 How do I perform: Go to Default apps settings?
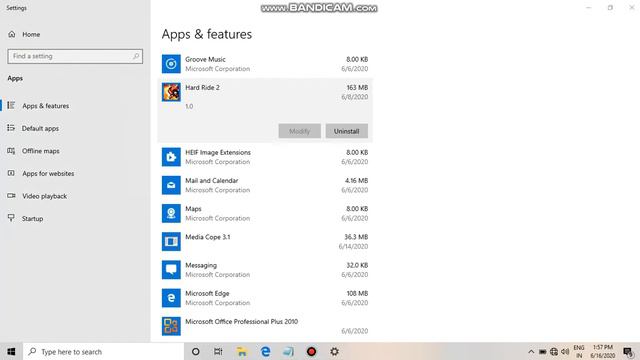tap(75, 128)
